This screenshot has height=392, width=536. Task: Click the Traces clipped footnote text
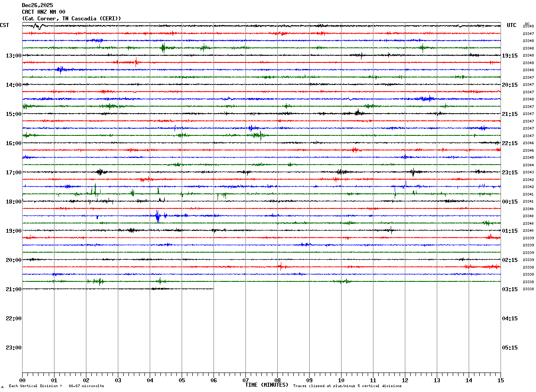347,386
